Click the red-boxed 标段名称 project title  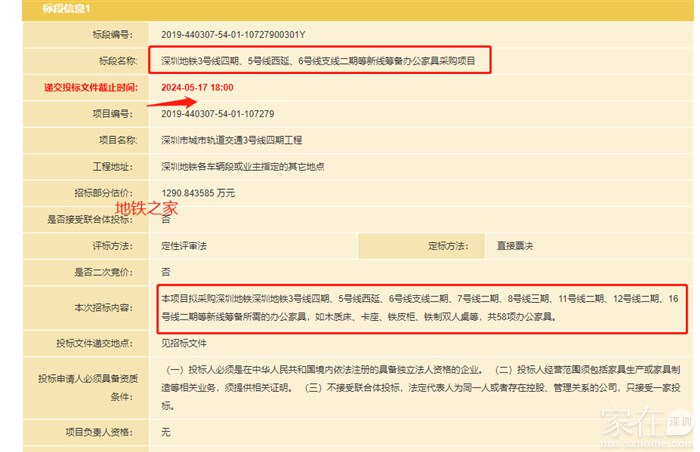tap(325, 61)
